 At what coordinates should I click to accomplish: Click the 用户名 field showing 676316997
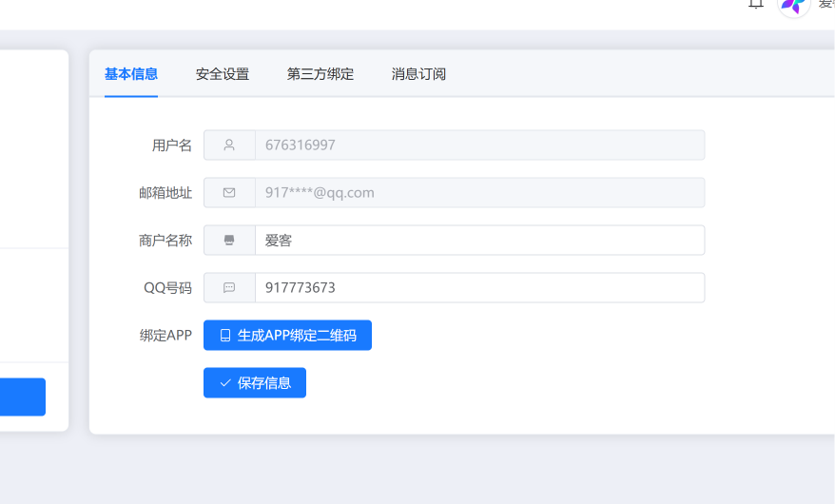480,145
